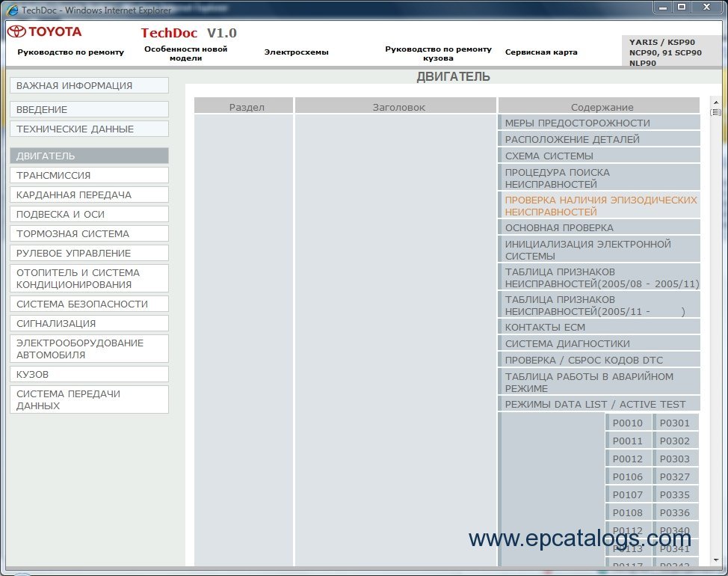Open РУЛЕВОЕ УПРАВЛЕНИЕ section
Screen dimensions: 728x576
tap(89, 254)
